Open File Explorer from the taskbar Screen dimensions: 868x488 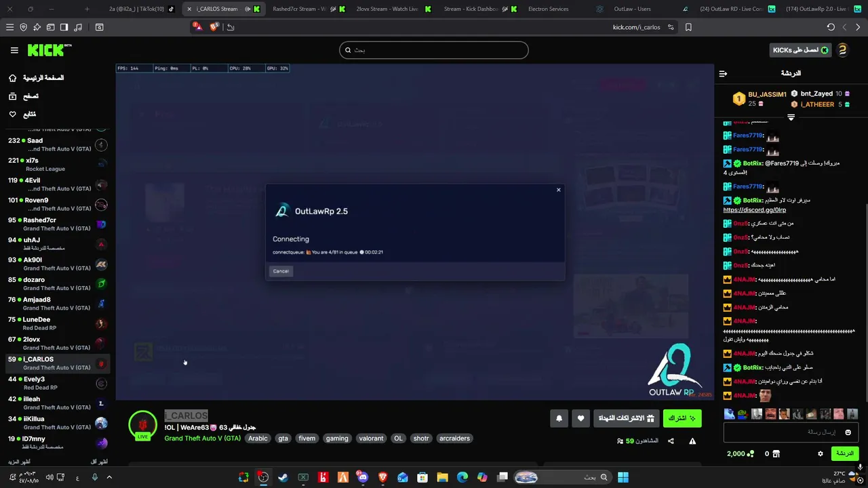[442, 478]
